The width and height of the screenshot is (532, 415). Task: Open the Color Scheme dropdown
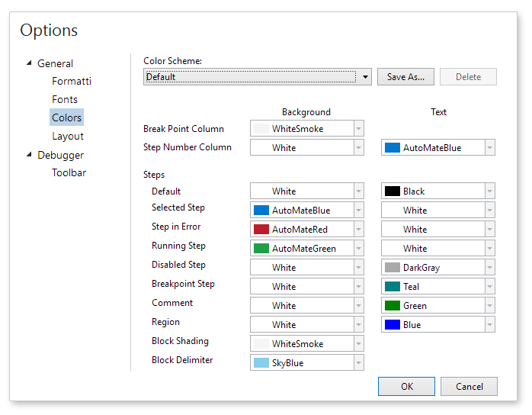[x=365, y=77]
